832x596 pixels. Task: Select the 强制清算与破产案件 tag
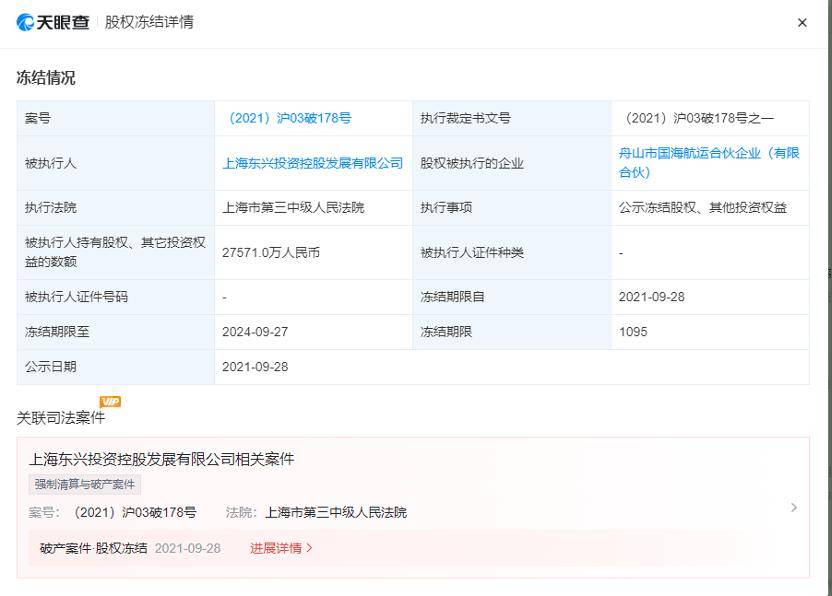pyautogui.click(x=84, y=484)
